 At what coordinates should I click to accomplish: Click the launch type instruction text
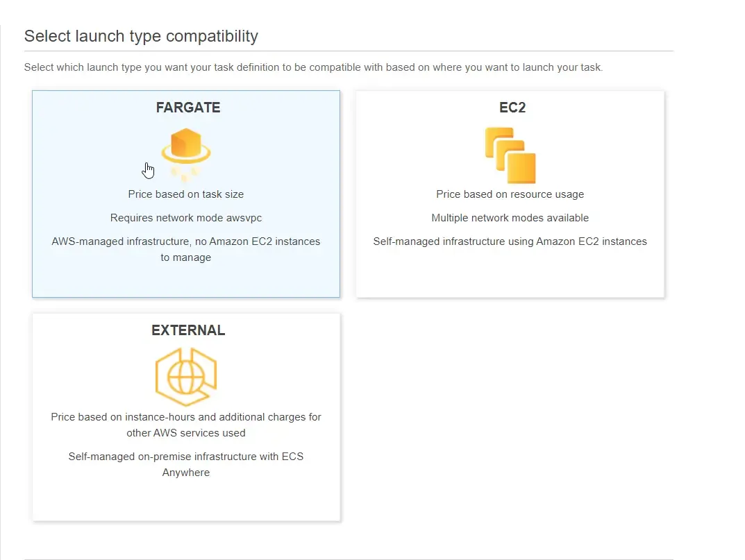313,67
